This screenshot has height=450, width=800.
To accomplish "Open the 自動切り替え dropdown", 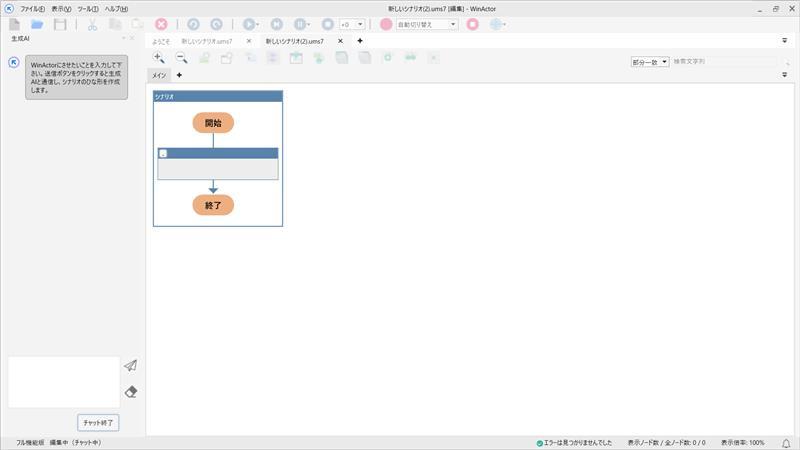I will (x=426, y=24).
